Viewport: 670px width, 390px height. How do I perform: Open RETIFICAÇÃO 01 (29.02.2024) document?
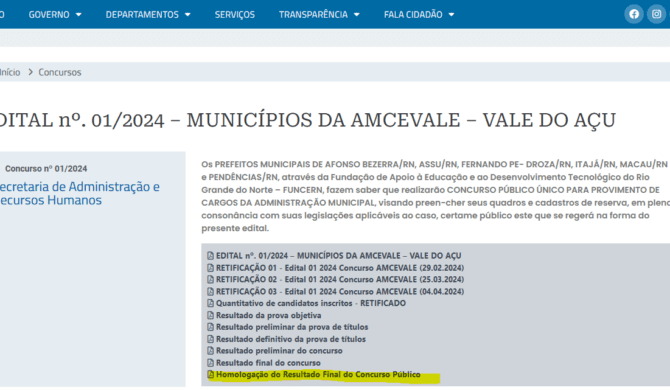coord(340,268)
